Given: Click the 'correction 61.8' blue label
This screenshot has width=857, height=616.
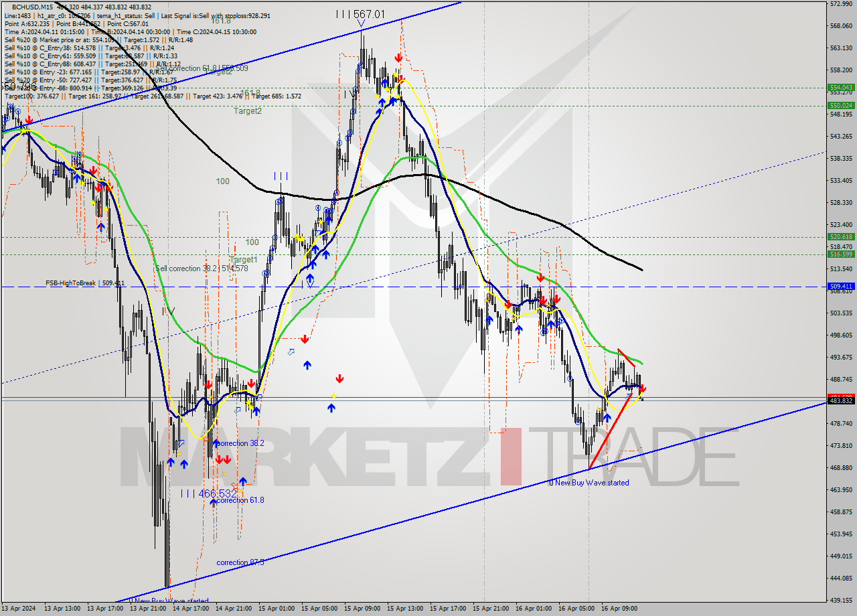Looking at the screenshot, I should coord(240,500).
